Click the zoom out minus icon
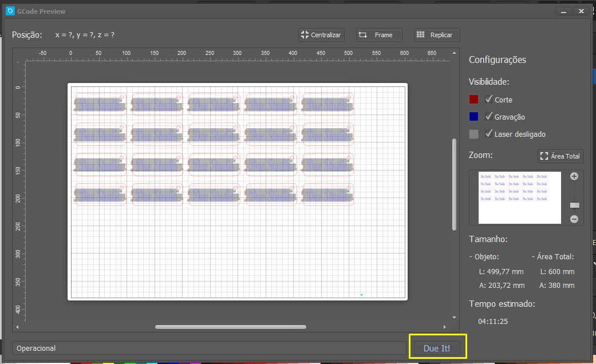The image size is (596, 364). coord(574,219)
